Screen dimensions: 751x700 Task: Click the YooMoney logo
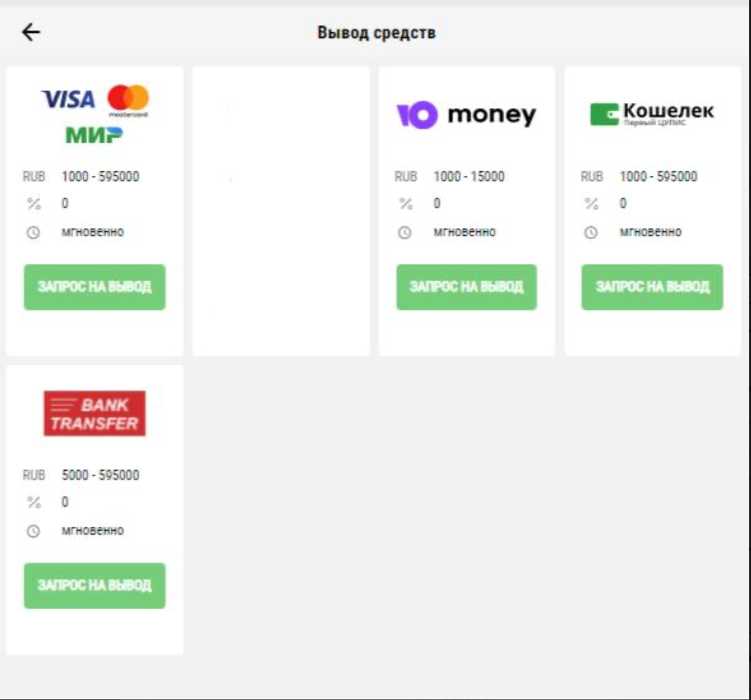tap(466, 115)
